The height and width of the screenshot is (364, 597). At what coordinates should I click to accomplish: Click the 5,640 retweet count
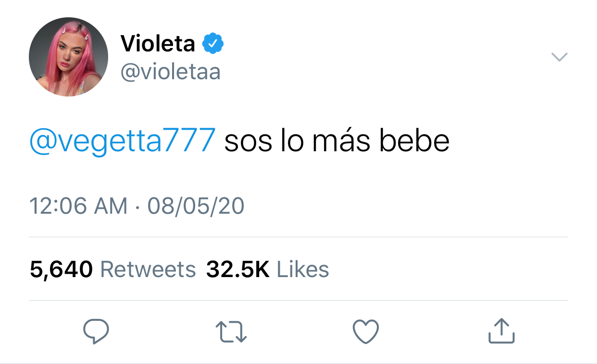click(x=61, y=269)
